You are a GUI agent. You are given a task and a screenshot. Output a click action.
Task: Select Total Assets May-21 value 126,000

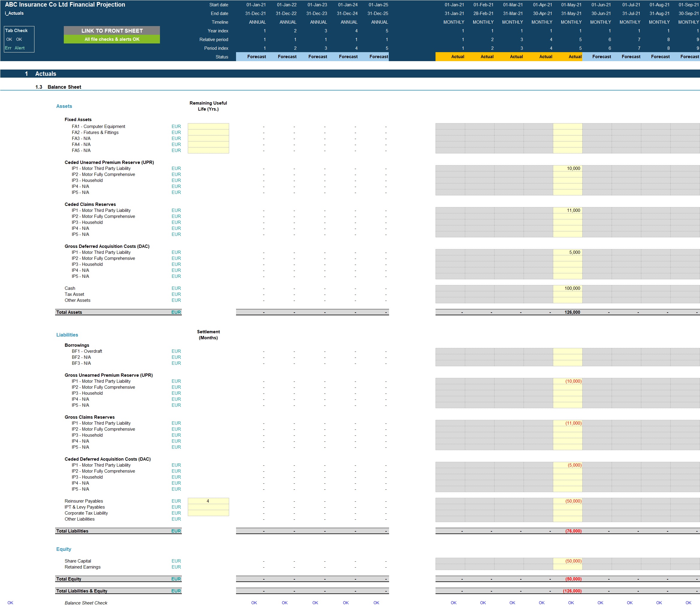(568, 312)
